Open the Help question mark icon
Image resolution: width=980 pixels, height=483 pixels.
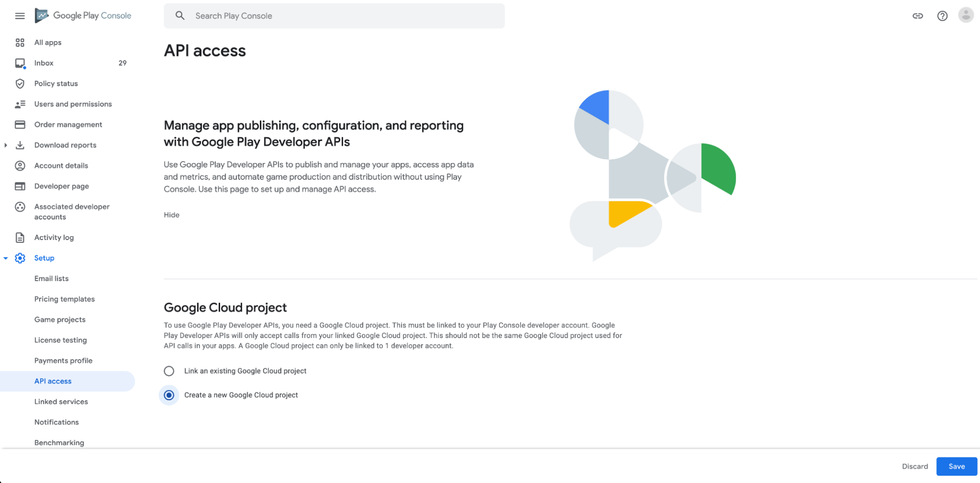[x=942, y=16]
